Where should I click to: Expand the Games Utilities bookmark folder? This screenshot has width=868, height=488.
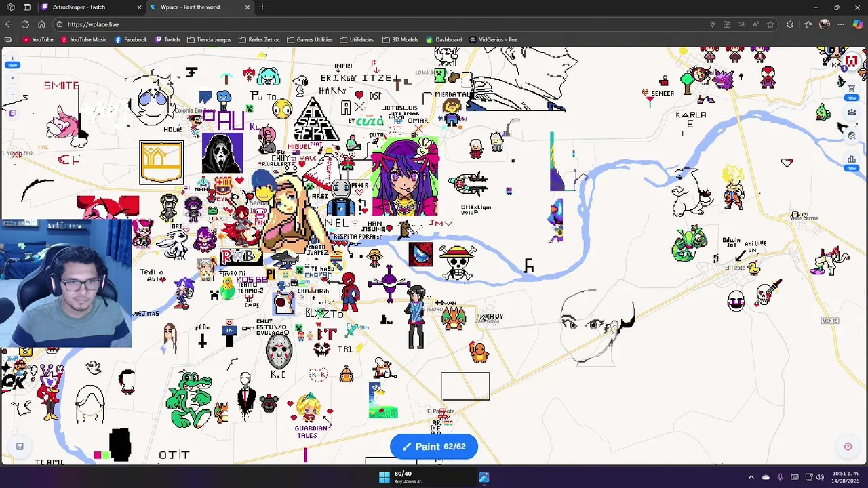pyautogui.click(x=310, y=39)
